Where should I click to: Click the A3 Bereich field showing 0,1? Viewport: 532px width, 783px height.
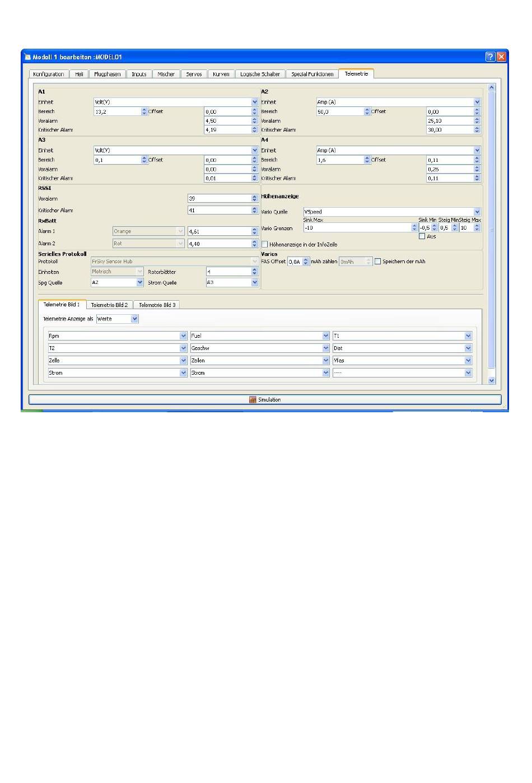(x=120, y=160)
